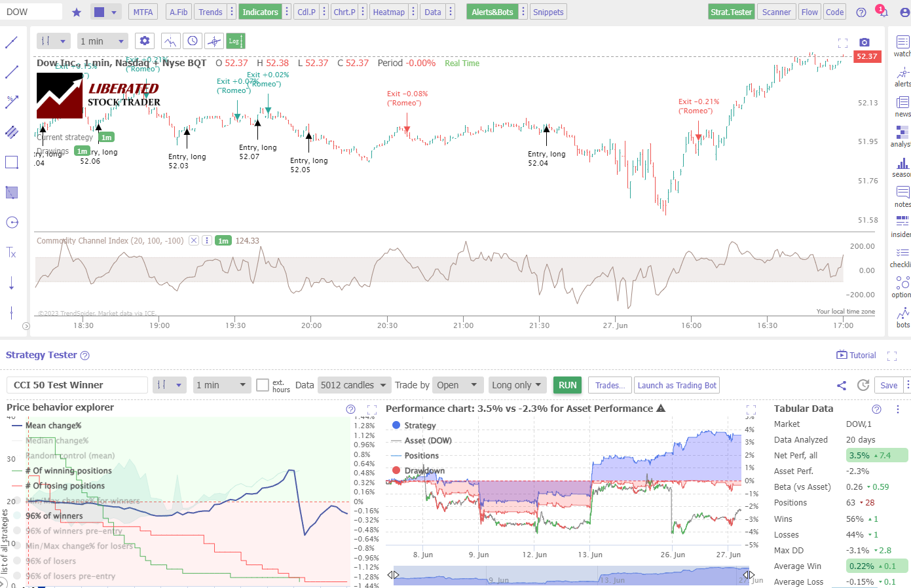Take a chart snapshot with camera icon
The height and width of the screenshot is (588, 911).
click(x=864, y=41)
